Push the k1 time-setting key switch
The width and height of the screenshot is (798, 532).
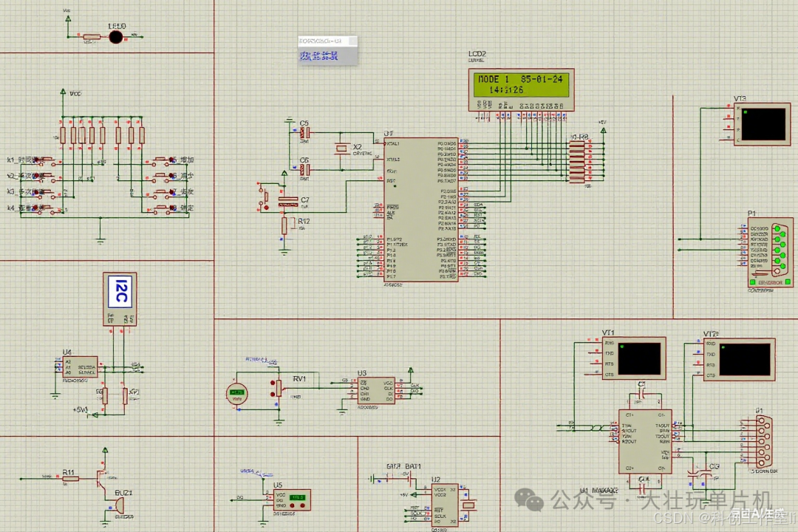point(47,161)
